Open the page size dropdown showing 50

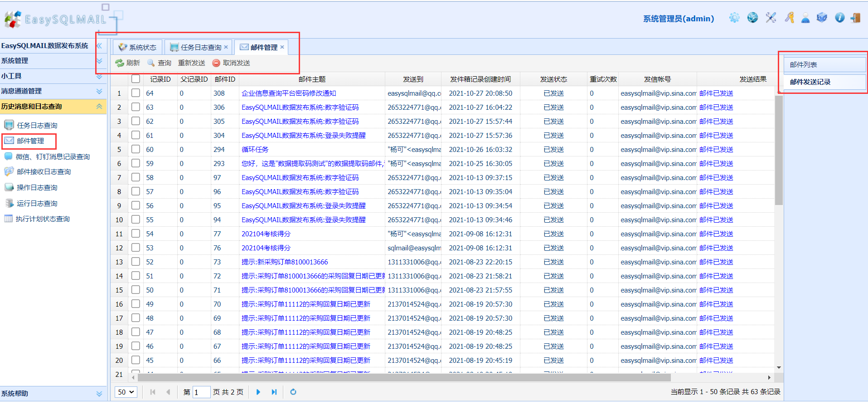[x=126, y=392]
